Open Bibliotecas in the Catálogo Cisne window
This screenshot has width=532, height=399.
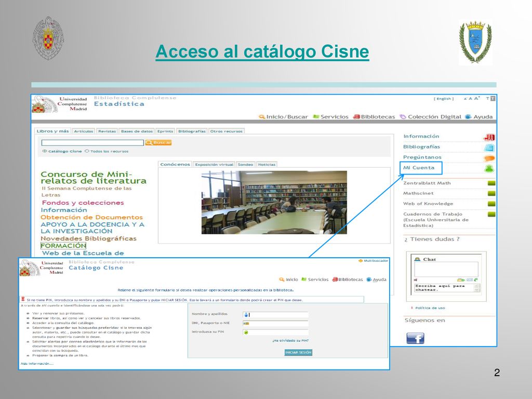click(x=347, y=280)
